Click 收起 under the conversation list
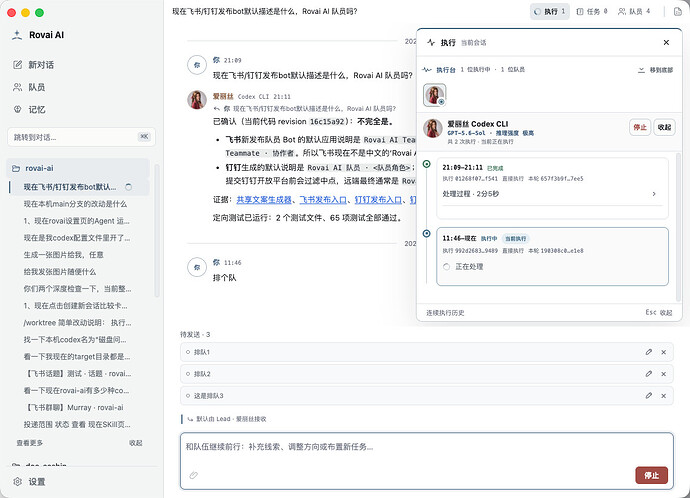This screenshot has height=498, width=690. [x=136, y=443]
